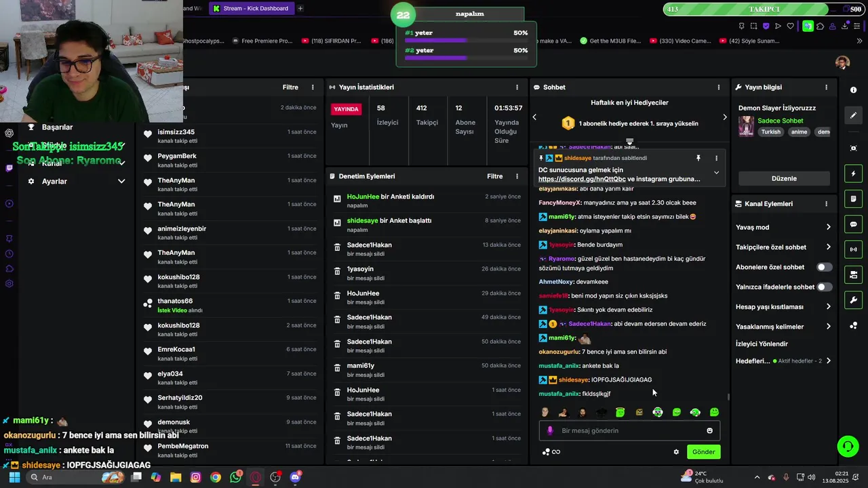868x488 pixels.
Task: Toggle the wrench sidebar icon
Action: point(853,300)
